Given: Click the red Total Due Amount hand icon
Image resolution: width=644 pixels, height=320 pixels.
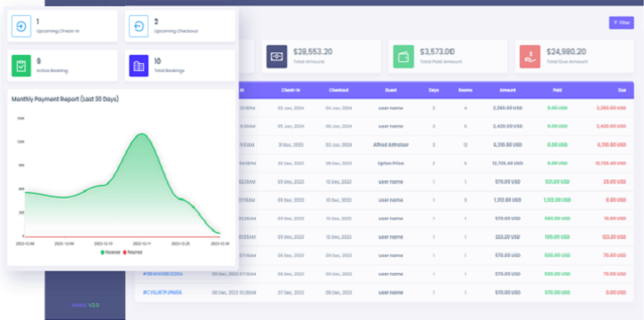Looking at the screenshot, I should pos(529,56).
